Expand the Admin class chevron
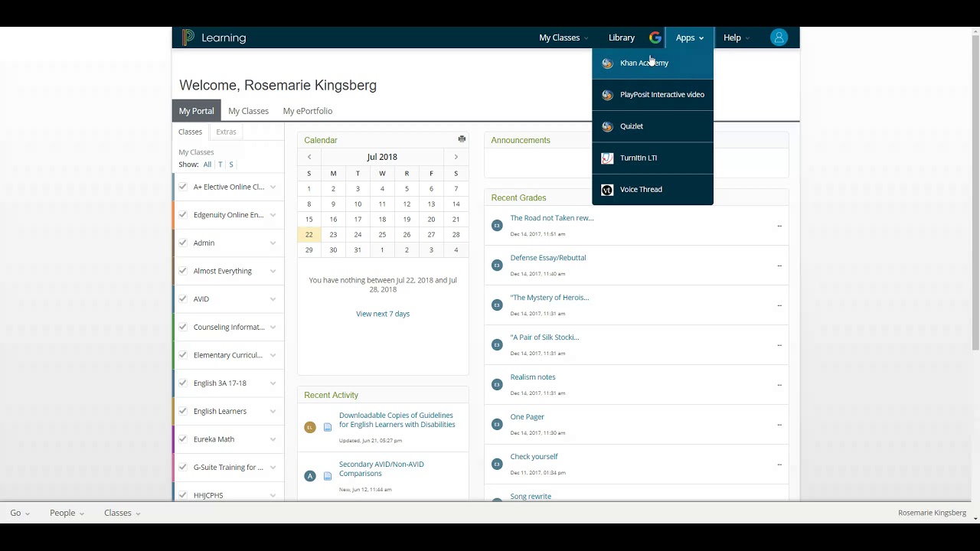The height and width of the screenshot is (551, 980). click(273, 243)
